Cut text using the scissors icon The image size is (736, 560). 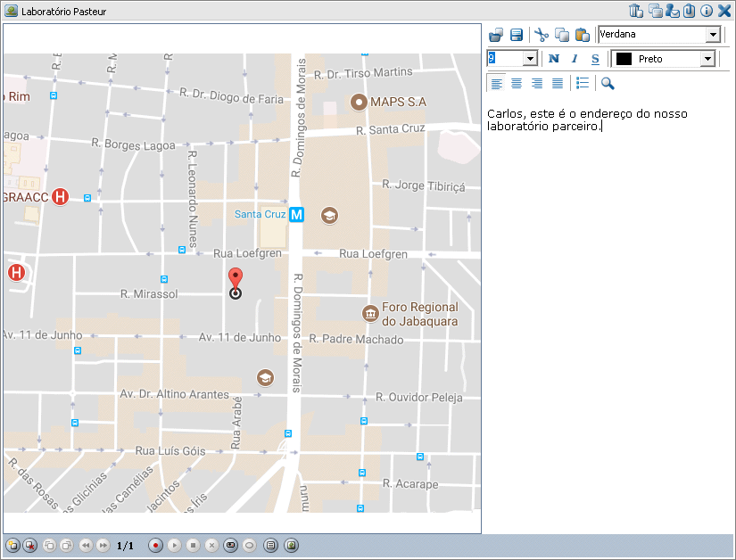(542, 35)
